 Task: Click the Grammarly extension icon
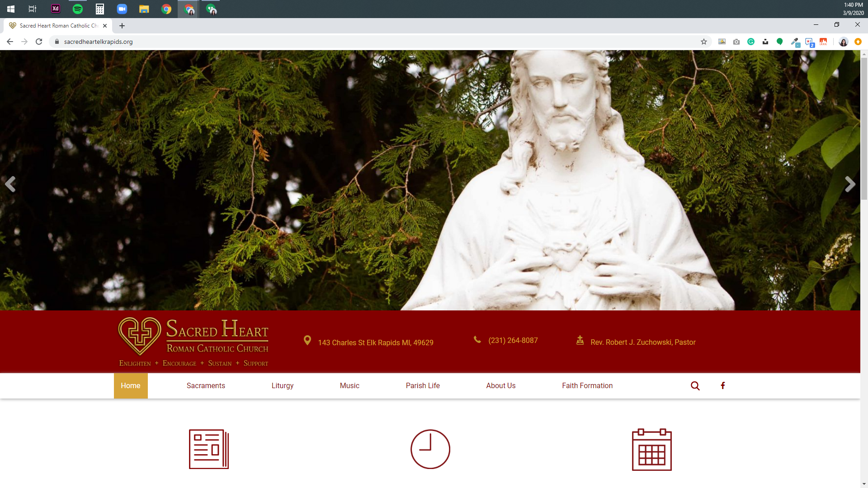click(x=751, y=42)
